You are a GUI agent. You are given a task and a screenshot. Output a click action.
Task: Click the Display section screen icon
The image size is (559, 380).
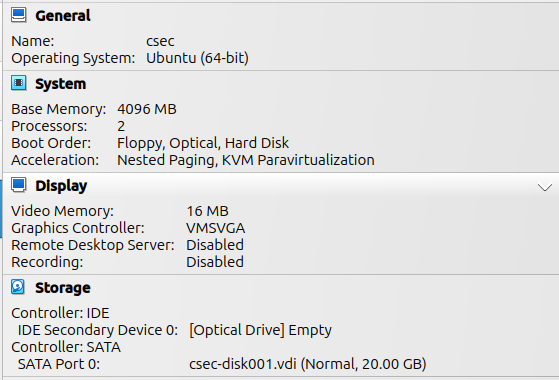(18, 185)
